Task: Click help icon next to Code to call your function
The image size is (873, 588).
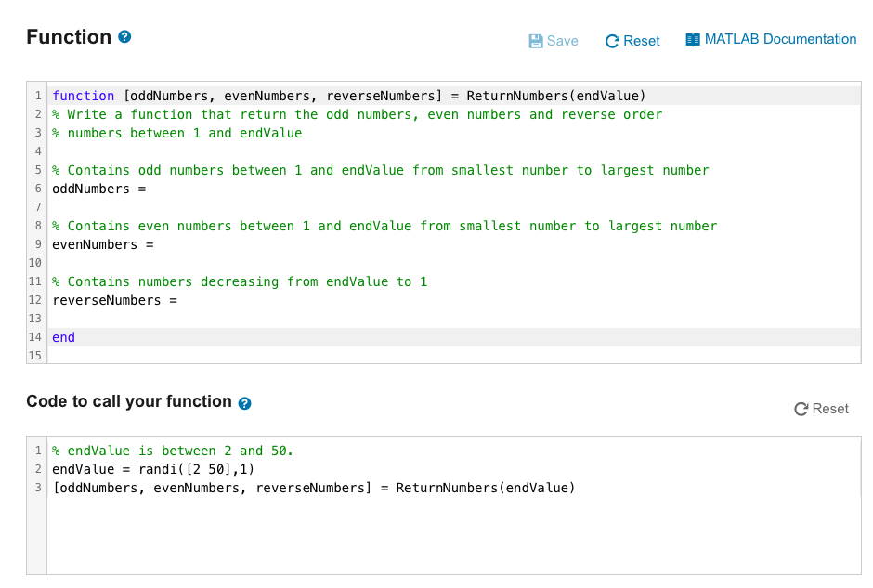Action: click(244, 403)
